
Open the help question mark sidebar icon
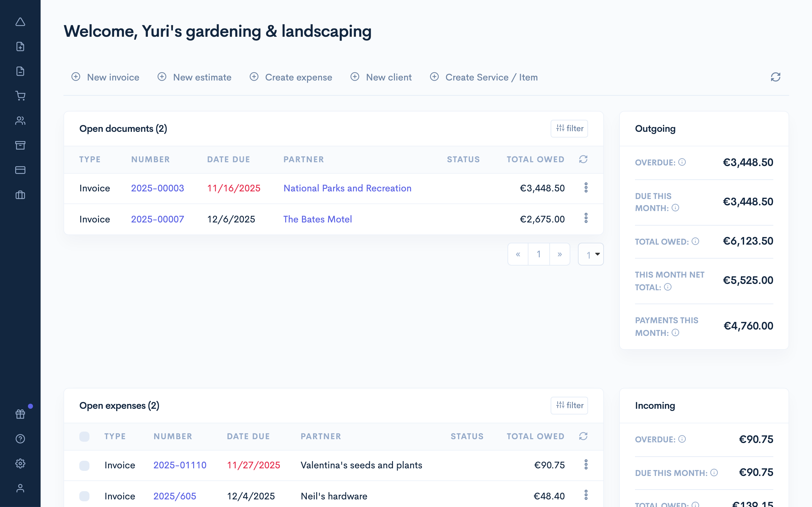20,439
